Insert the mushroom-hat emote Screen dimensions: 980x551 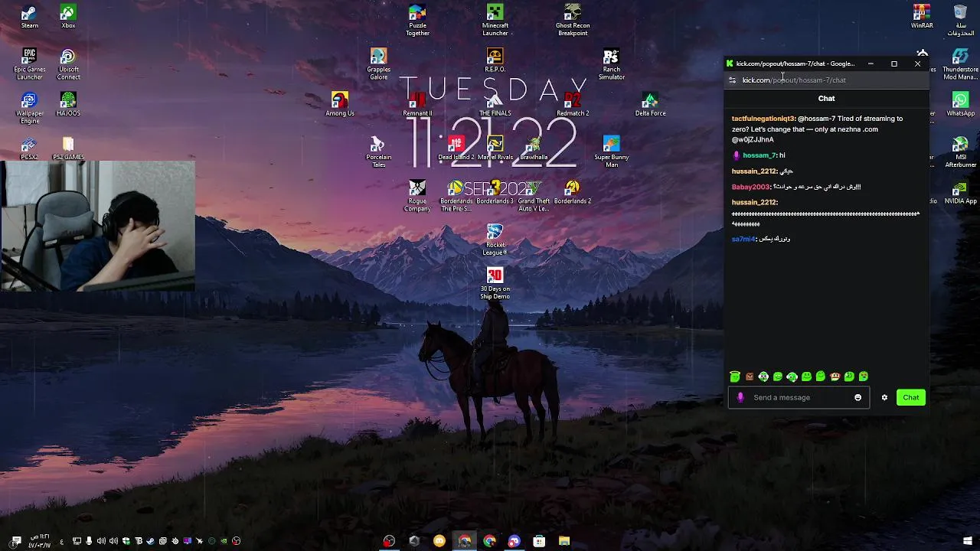pos(835,376)
